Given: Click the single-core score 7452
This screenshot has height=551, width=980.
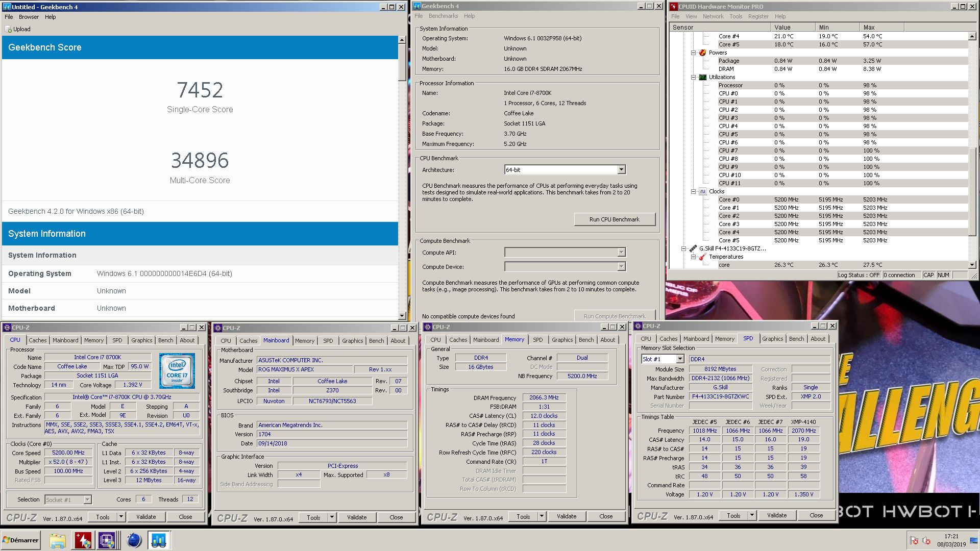Looking at the screenshot, I should point(200,90).
